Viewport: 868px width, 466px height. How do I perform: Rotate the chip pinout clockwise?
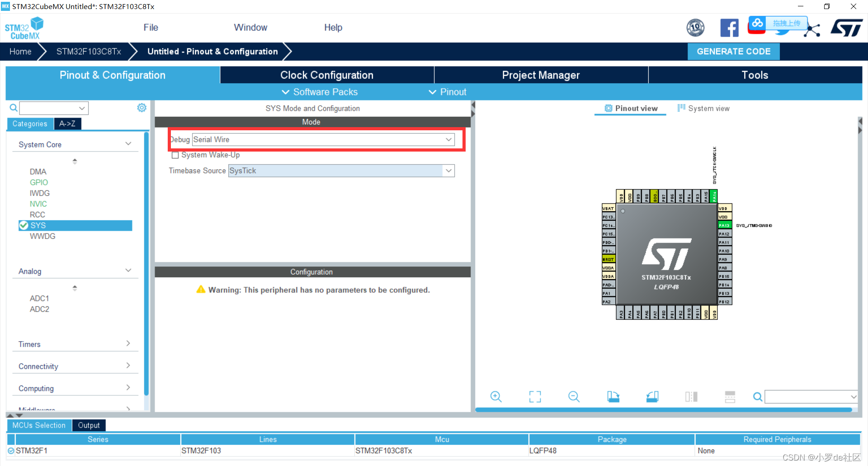click(613, 397)
